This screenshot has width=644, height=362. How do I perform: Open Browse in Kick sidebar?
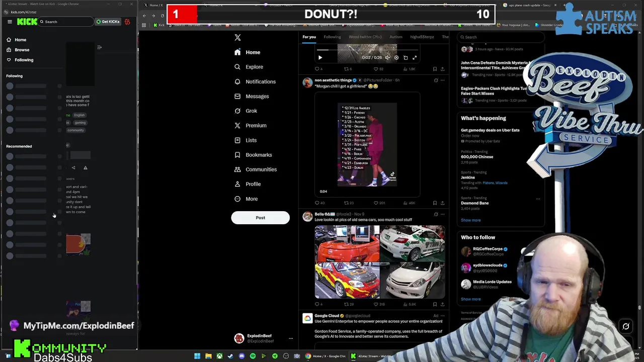pos(18,50)
